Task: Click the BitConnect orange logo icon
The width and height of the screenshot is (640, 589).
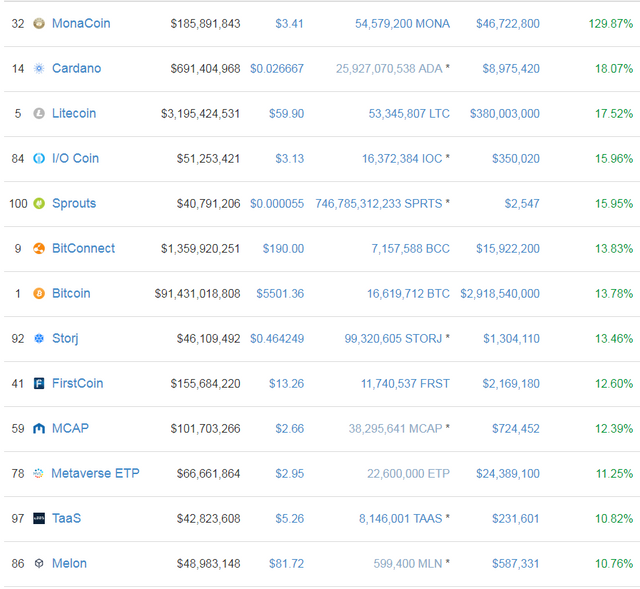Action: click(39, 249)
